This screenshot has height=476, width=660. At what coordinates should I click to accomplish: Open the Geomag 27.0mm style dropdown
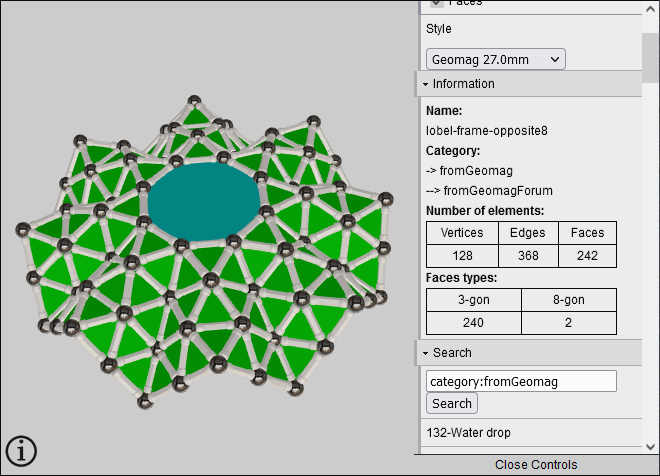[x=495, y=59]
